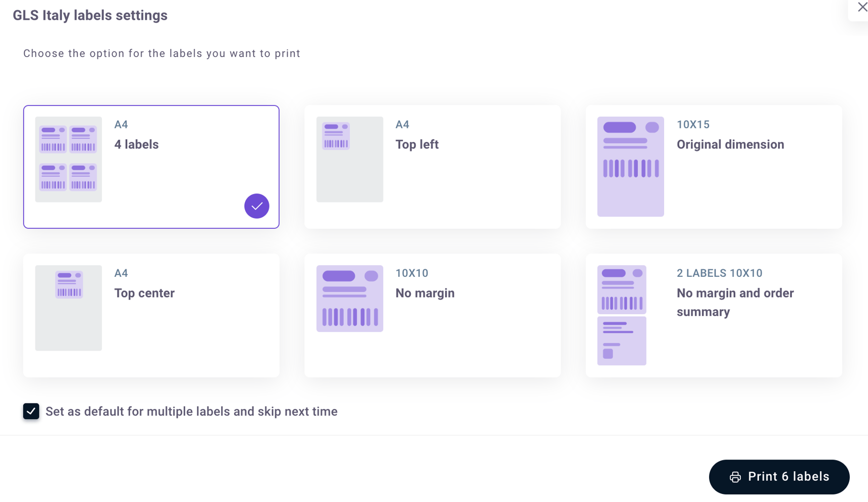Close the GLS Italy labels settings dialog
This screenshot has width=868, height=502.
tap(861, 7)
